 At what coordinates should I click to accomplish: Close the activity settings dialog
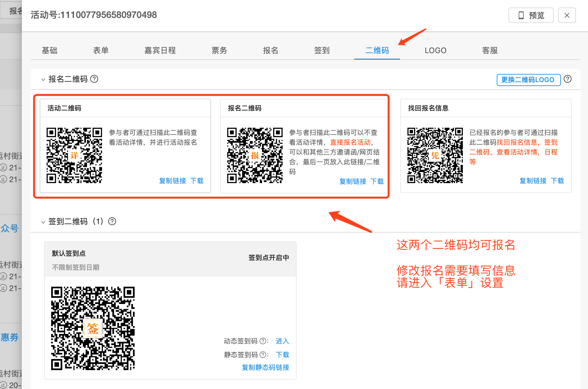pos(567,15)
